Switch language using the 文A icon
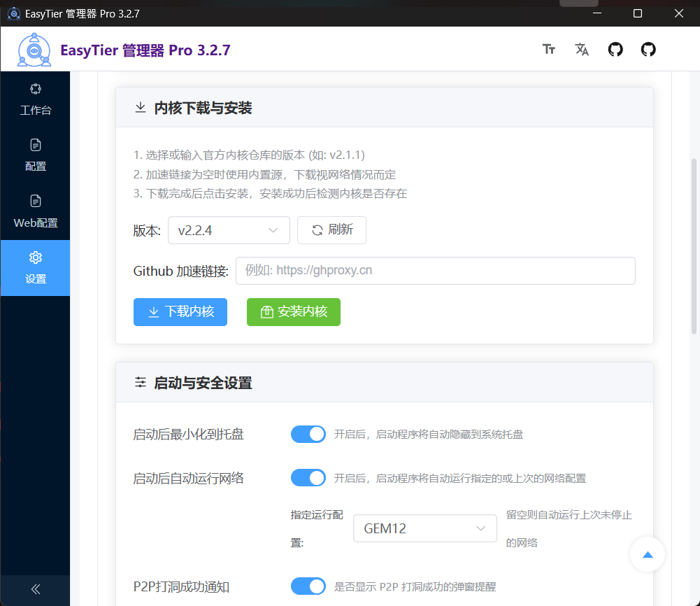Viewport: 700px width, 606px height. coord(581,49)
